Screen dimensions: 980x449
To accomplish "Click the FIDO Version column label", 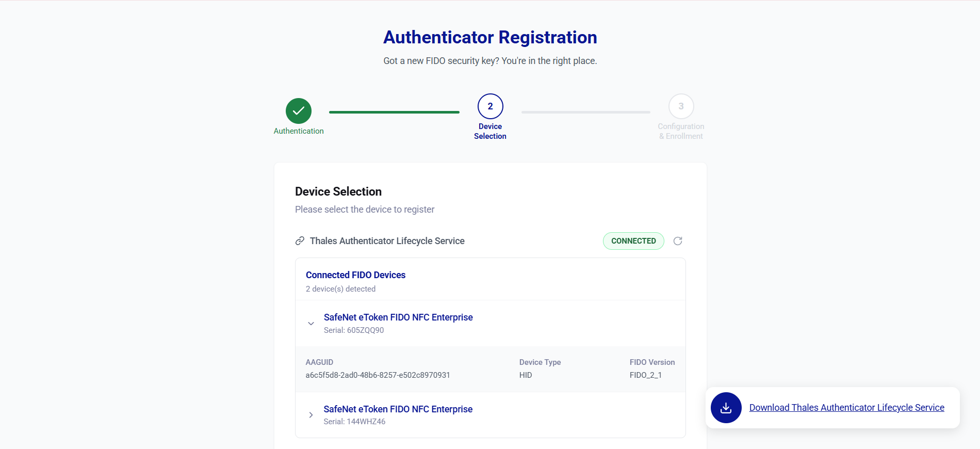I will coord(652,362).
